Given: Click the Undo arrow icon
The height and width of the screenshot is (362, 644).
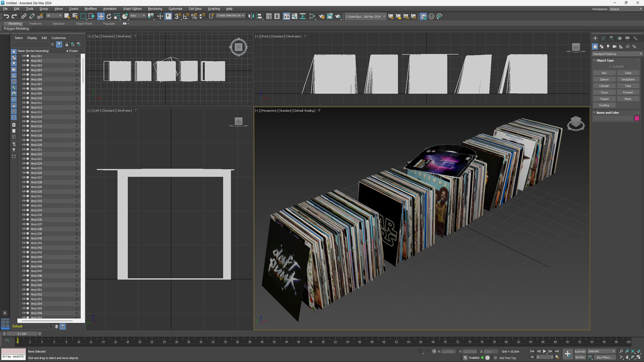Looking at the screenshot, I should [x=6, y=16].
